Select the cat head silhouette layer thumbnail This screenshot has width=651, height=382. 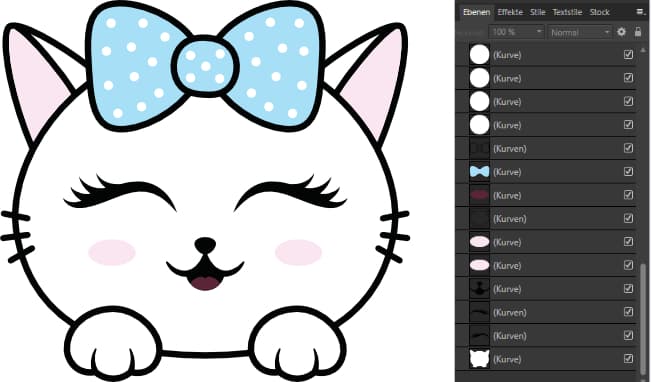[480, 359]
